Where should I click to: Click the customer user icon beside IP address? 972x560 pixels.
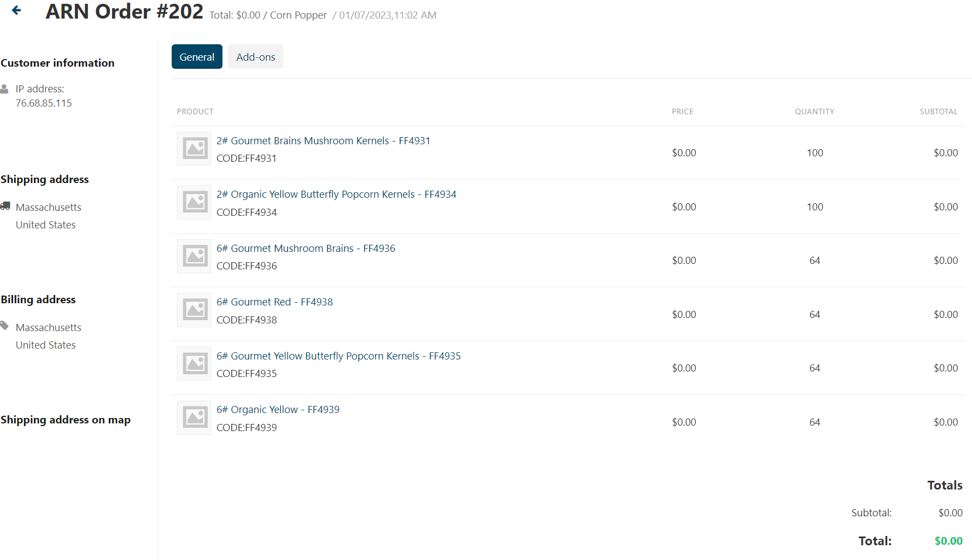click(4, 89)
